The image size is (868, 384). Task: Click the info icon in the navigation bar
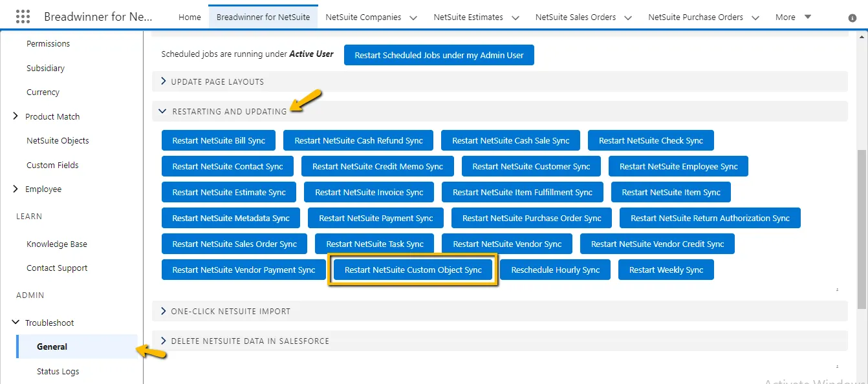pyautogui.click(x=852, y=18)
